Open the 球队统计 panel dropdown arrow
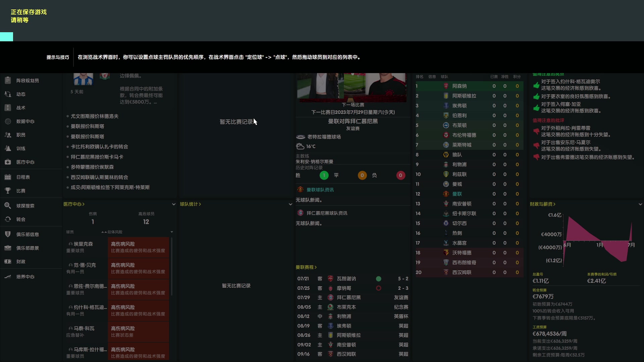This screenshot has width=644, height=362. [x=290, y=204]
